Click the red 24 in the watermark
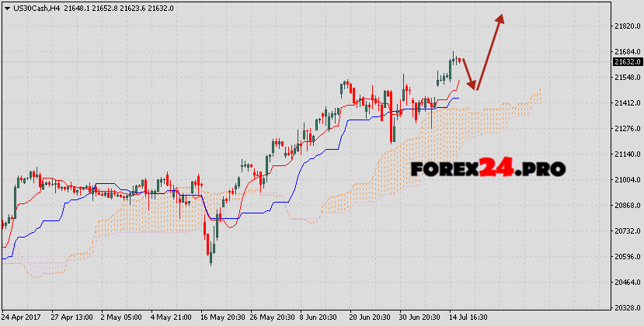Screen dimensions: 644x326 [496, 168]
